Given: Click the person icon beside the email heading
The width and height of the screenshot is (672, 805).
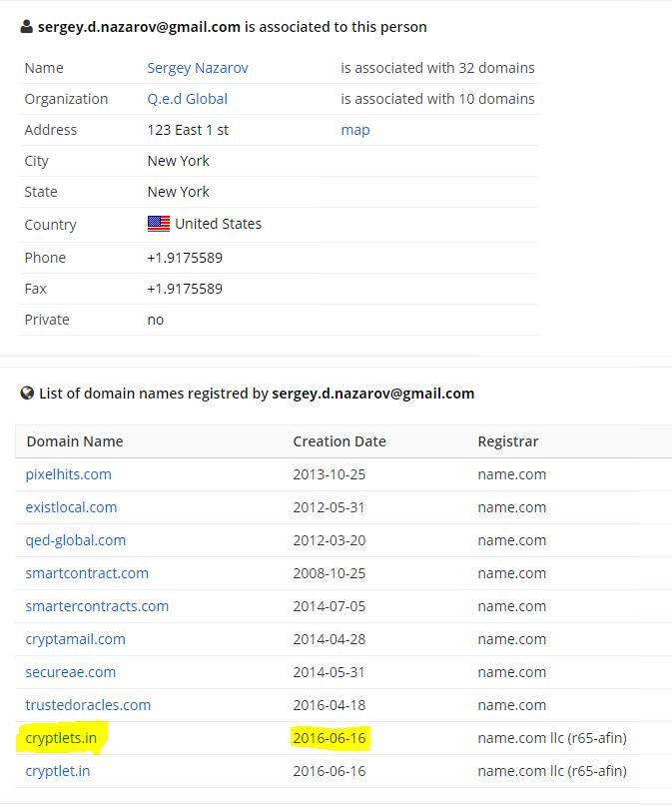Looking at the screenshot, I should tap(27, 27).
